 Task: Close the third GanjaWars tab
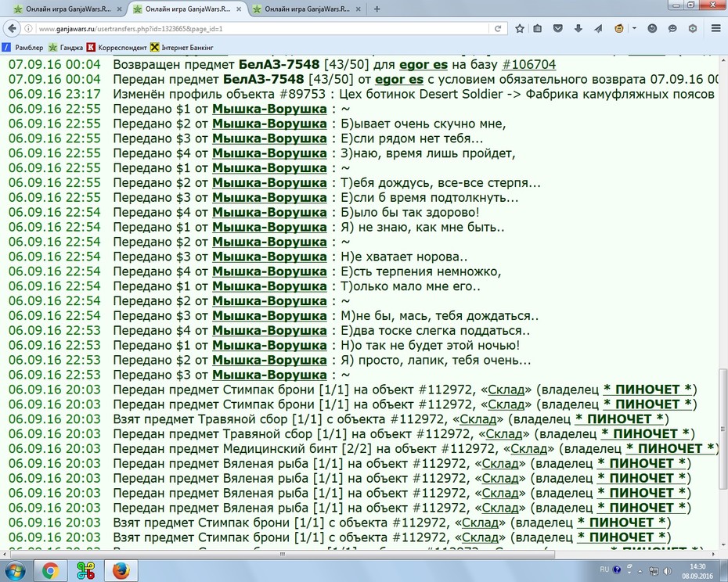click(358, 9)
